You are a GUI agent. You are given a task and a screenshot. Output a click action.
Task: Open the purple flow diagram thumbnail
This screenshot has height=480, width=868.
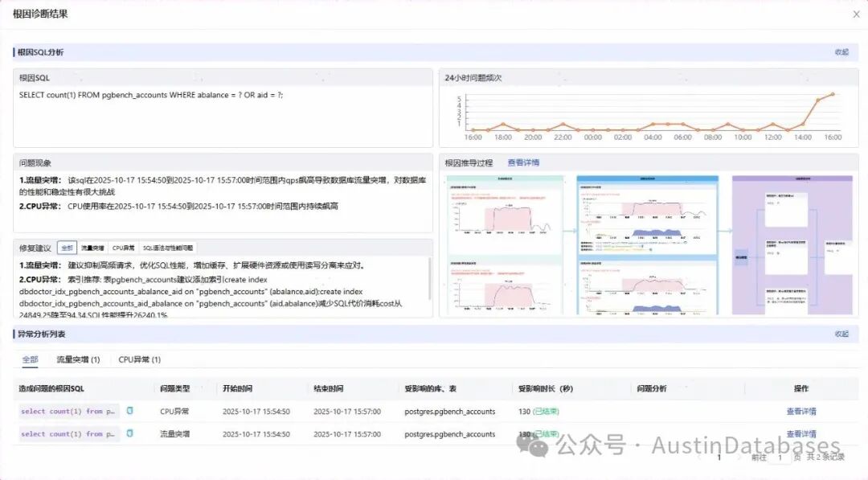pyautogui.click(x=792, y=244)
